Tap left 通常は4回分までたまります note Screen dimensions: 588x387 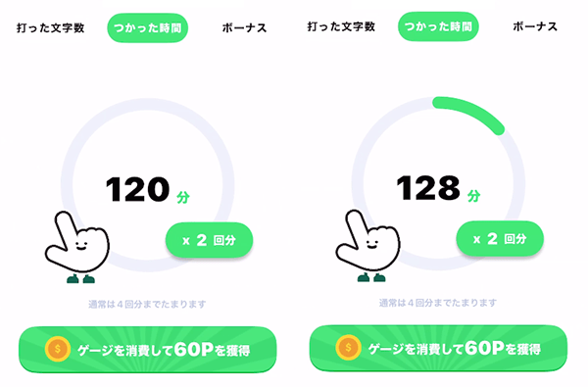pyautogui.click(x=147, y=304)
